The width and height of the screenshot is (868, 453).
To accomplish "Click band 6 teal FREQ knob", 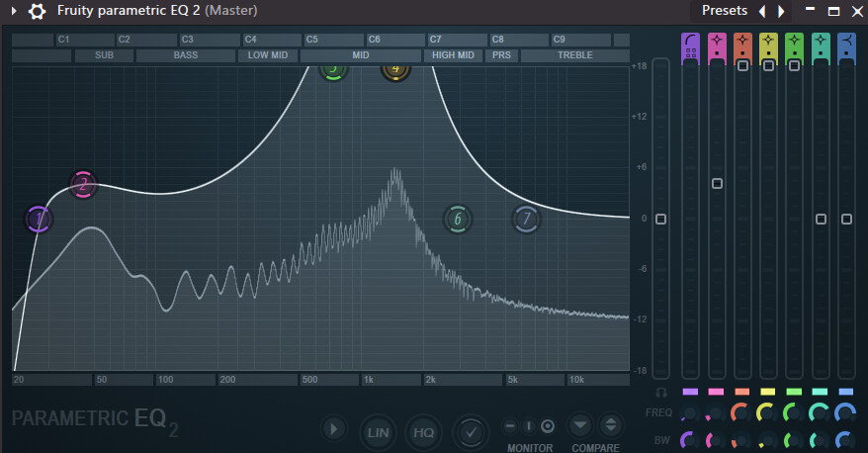I will (x=819, y=413).
